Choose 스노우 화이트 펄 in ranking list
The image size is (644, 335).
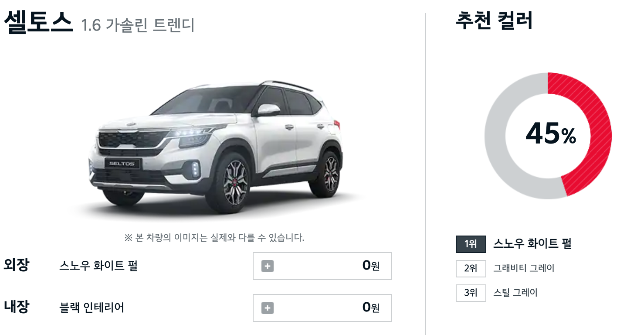click(532, 243)
